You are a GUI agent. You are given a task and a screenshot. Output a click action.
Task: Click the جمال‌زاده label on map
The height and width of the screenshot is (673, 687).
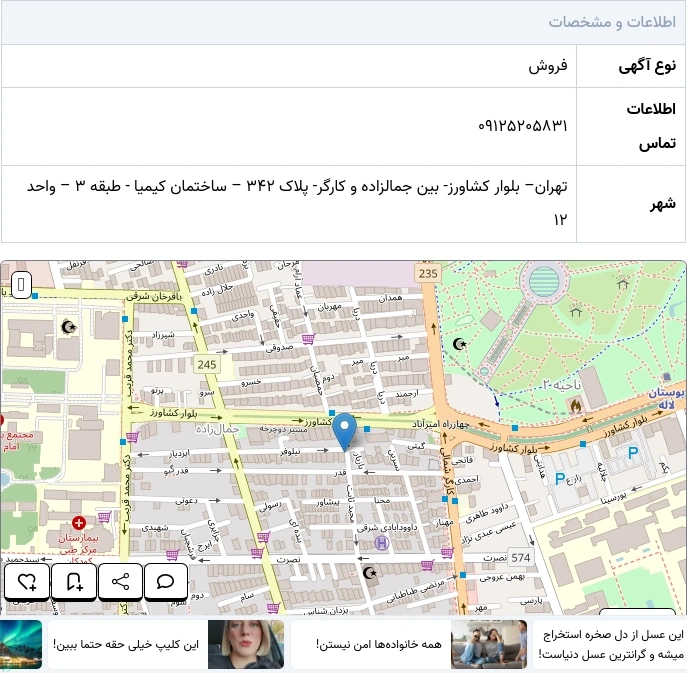click(217, 429)
